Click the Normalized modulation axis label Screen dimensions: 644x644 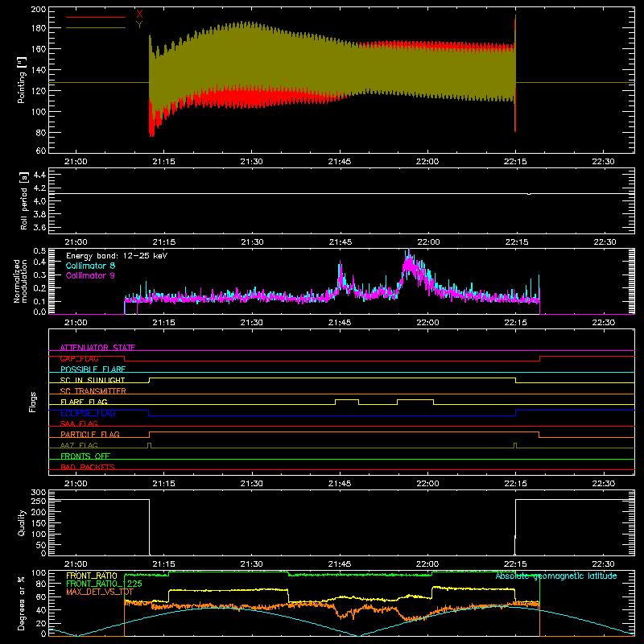coord(20,281)
